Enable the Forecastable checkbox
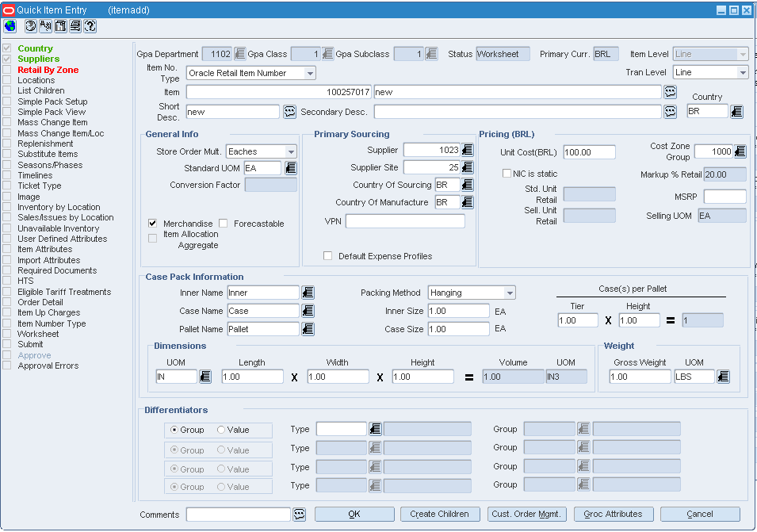757x532 pixels. [x=224, y=224]
